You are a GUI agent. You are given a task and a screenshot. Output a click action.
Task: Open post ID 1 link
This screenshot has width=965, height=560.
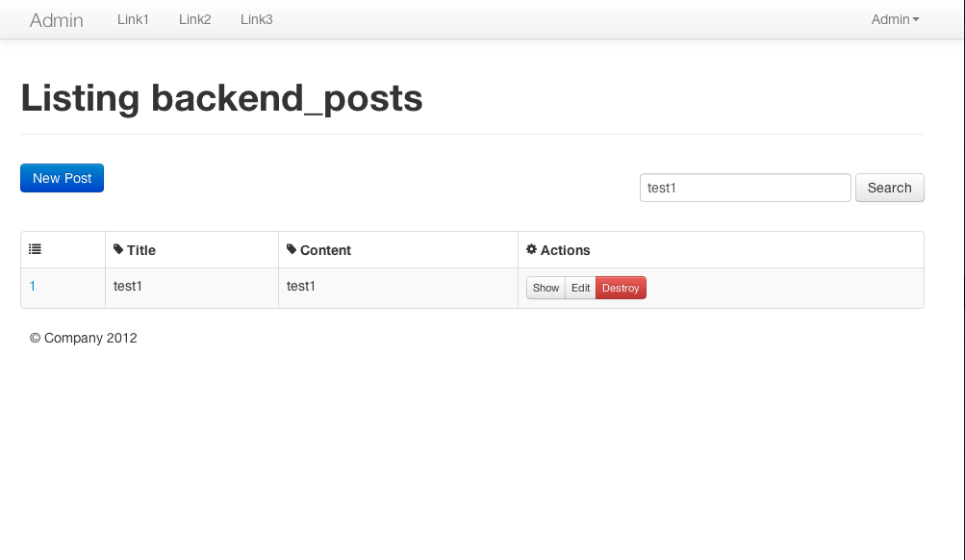tap(33, 286)
